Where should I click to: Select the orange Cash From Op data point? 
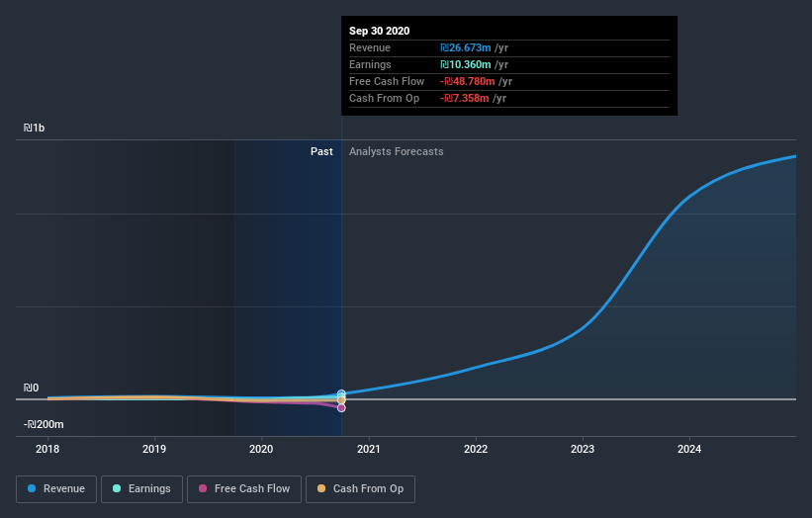coord(341,400)
